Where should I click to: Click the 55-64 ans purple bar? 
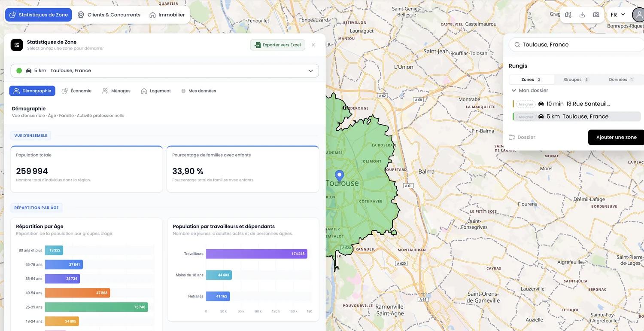pos(62,279)
